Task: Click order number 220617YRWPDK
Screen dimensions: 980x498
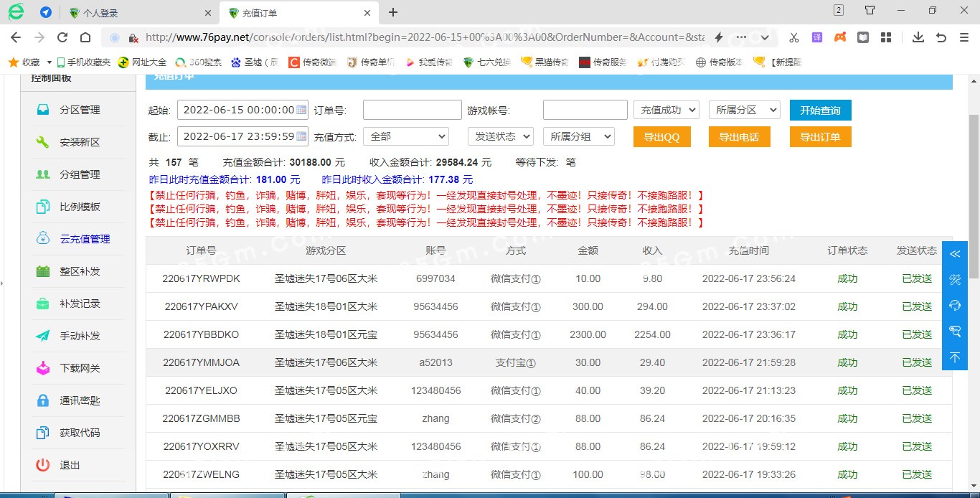Action: pyautogui.click(x=201, y=278)
